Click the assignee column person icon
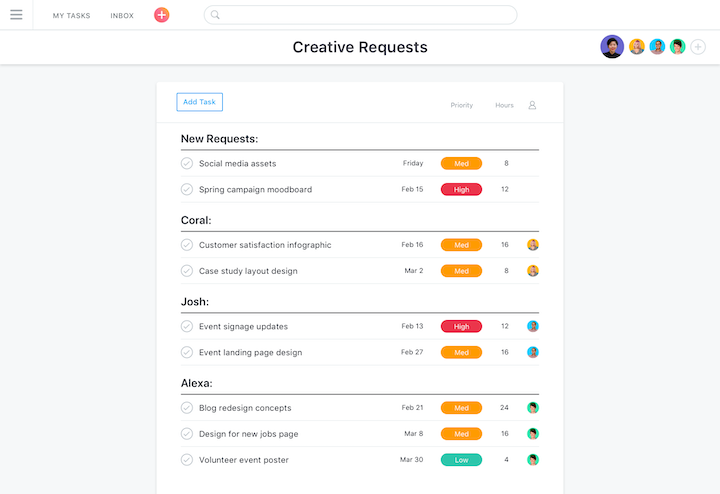The width and height of the screenshot is (720, 494). click(532, 105)
